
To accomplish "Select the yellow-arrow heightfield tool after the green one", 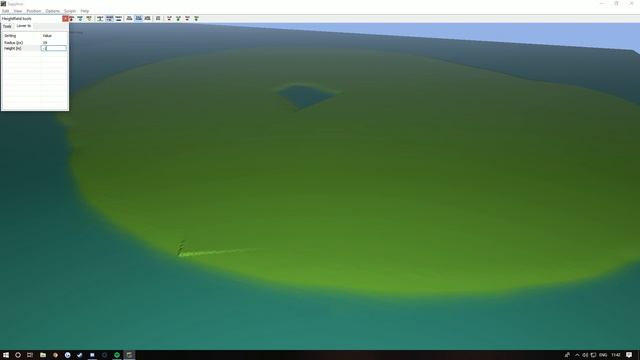I will pos(89,18).
